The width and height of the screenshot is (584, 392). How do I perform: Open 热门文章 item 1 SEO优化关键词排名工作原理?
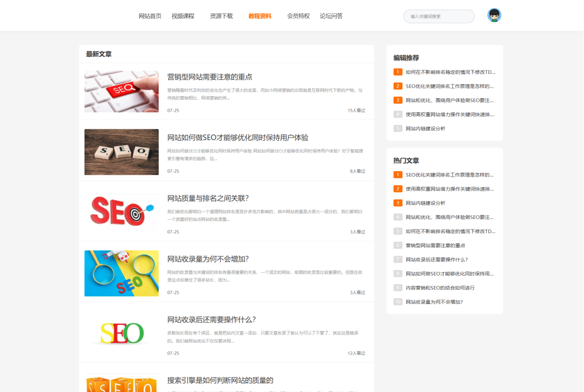pyautogui.click(x=450, y=175)
